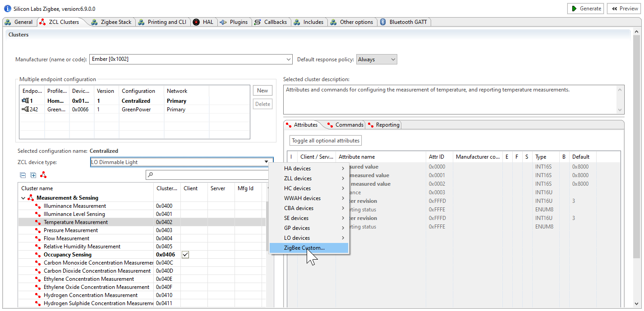Click the cluster description scrollbar
Image resolution: width=644 pixels, height=311 pixels.
[620, 100]
